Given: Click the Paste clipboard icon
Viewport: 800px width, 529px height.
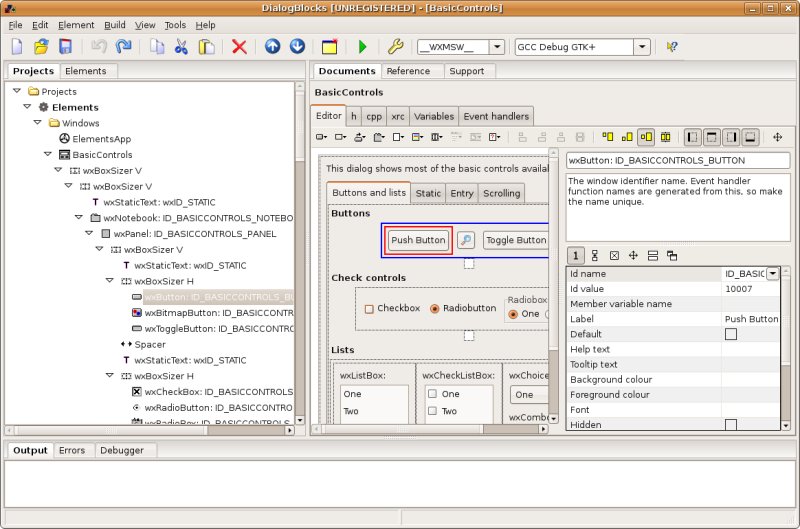Looking at the screenshot, I should [x=206, y=47].
